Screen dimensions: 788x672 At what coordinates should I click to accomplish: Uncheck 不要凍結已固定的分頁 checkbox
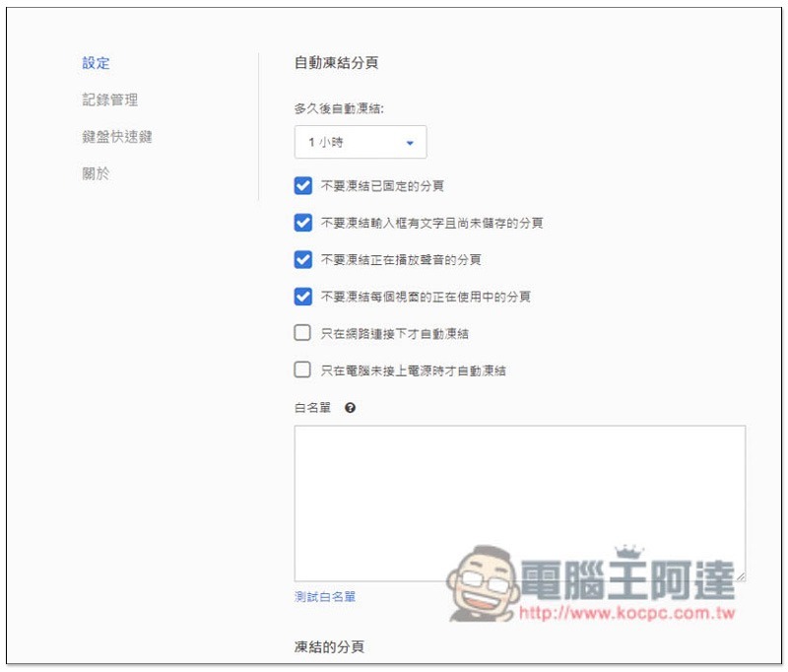coord(303,185)
